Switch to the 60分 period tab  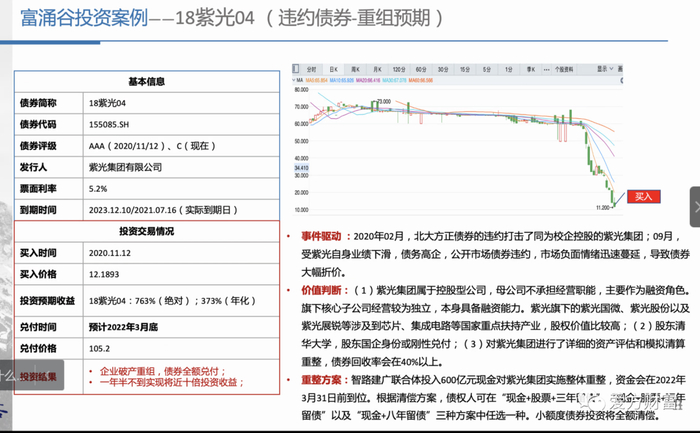coord(421,69)
